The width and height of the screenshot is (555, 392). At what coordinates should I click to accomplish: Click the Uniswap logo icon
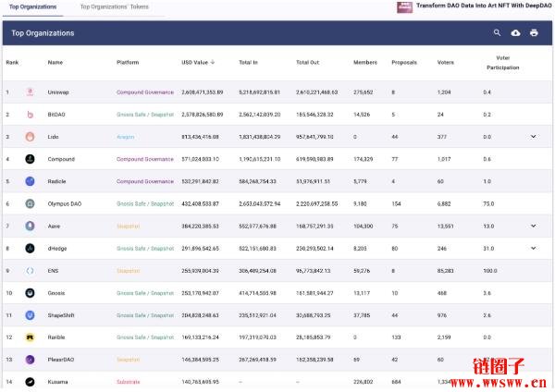click(x=31, y=92)
